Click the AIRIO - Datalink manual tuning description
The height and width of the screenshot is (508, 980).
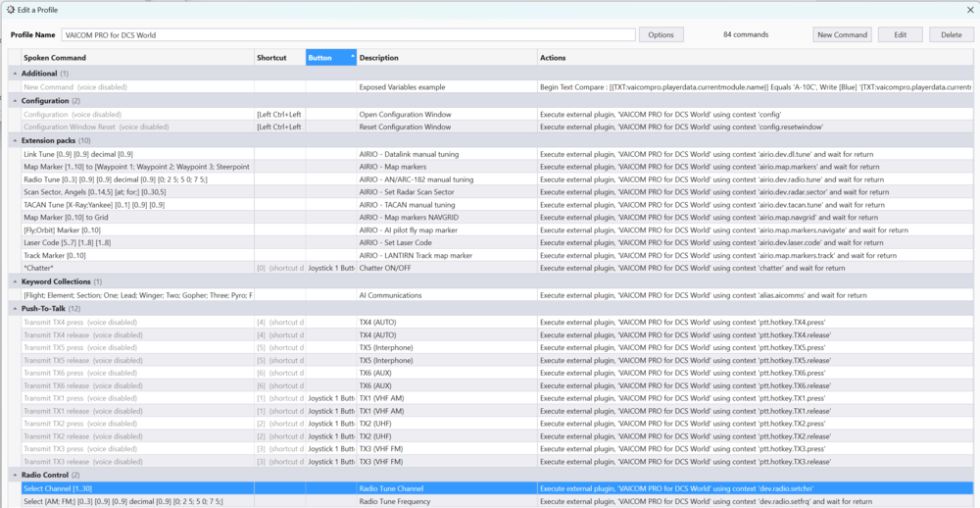point(409,154)
